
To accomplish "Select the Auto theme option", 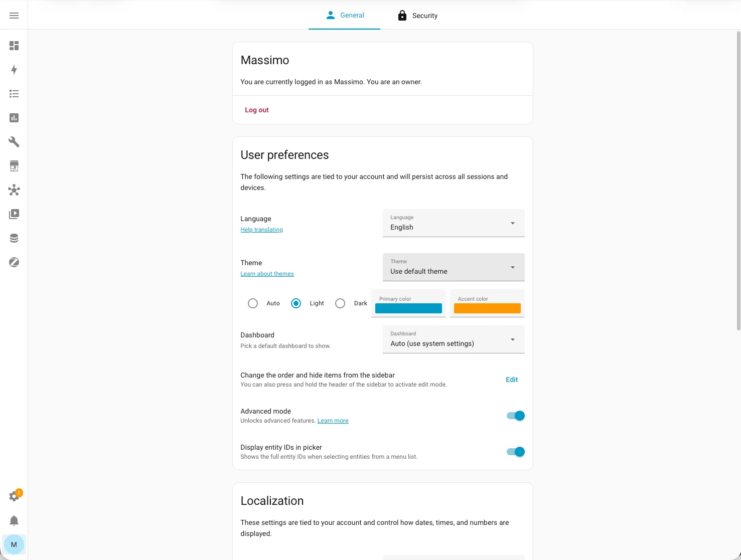I will click(x=253, y=303).
